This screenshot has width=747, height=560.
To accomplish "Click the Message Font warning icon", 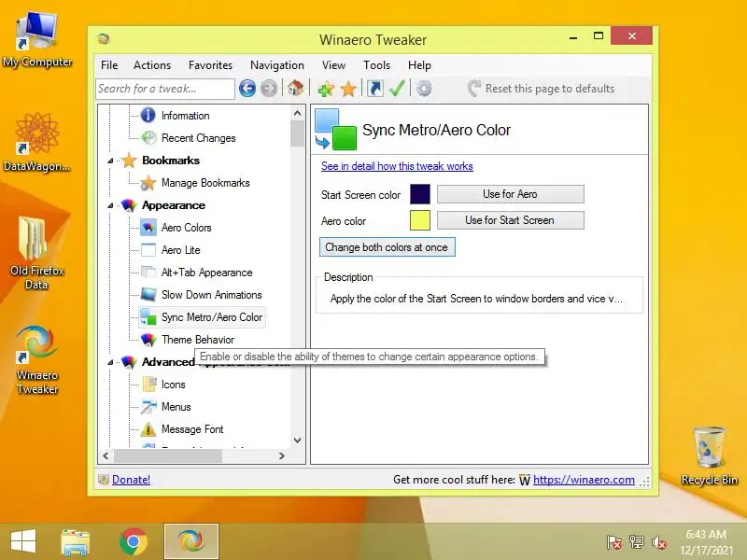I will pyautogui.click(x=148, y=429).
